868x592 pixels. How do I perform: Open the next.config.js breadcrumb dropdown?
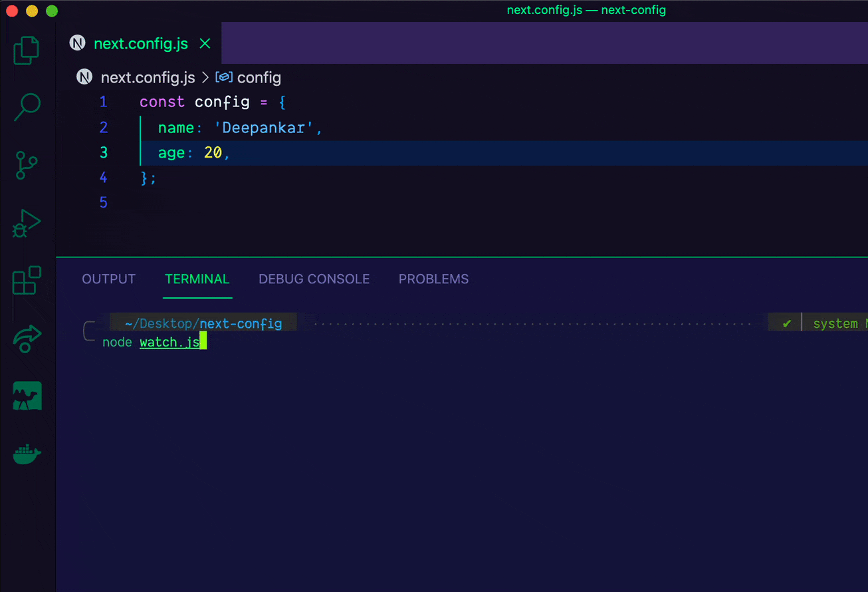tap(148, 77)
